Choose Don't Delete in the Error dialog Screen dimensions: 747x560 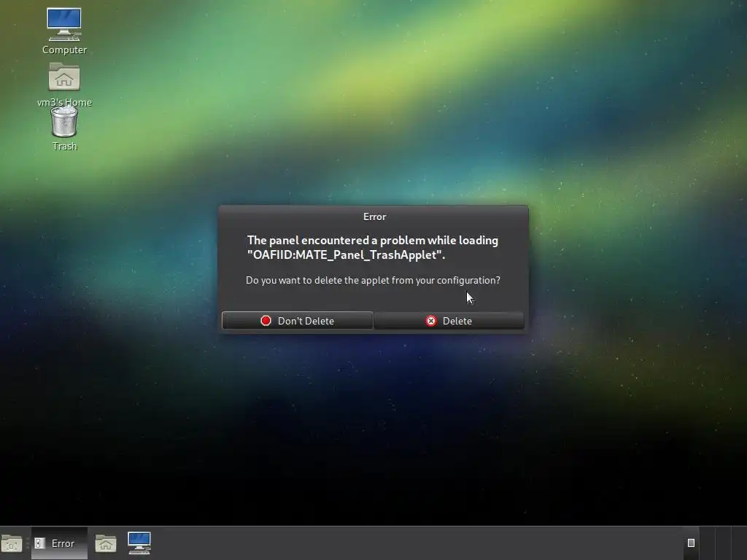[298, 321]
